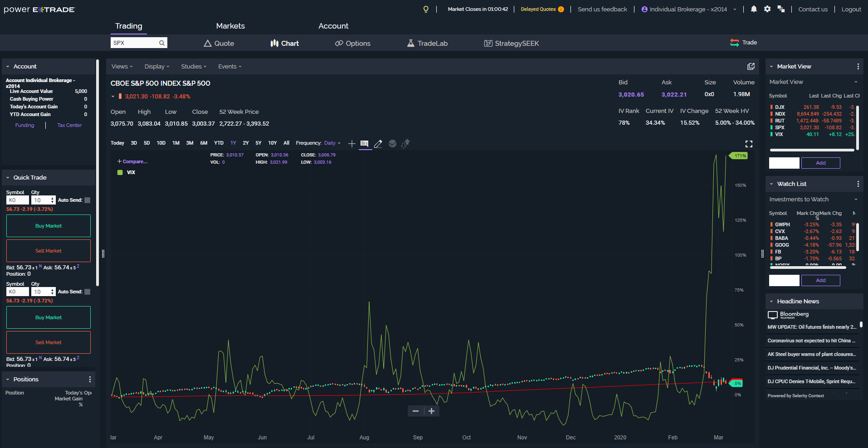Change the Frequency Daily dropdown
The height and width of the screenshot is (448, 868).
(x=332, y=143)
